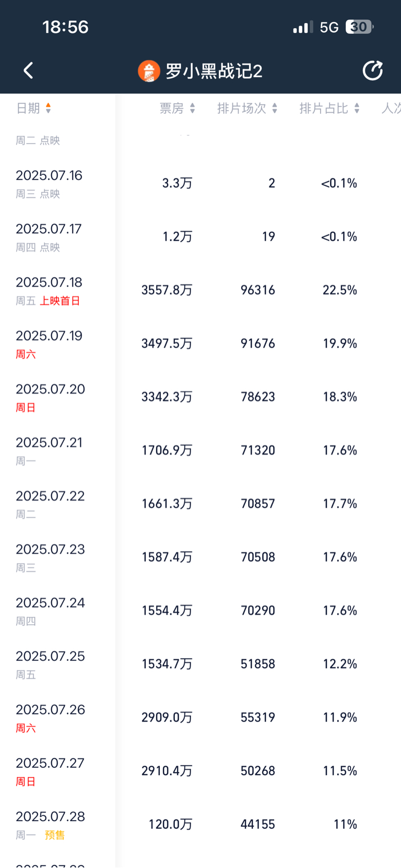The height and width of the screenshot is (868, 401).
Task: Tap box office value 3557.8万
Action: click(x=167, y=290)
